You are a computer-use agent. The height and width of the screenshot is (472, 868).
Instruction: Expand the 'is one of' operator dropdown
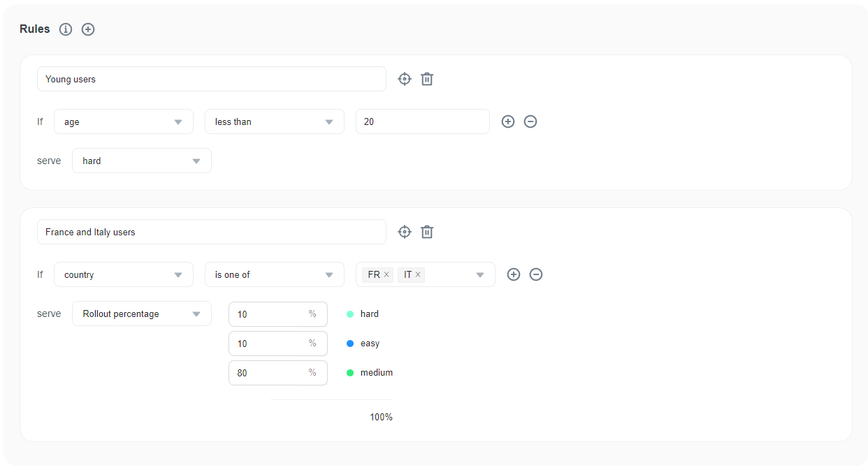[x=274, y=274]
